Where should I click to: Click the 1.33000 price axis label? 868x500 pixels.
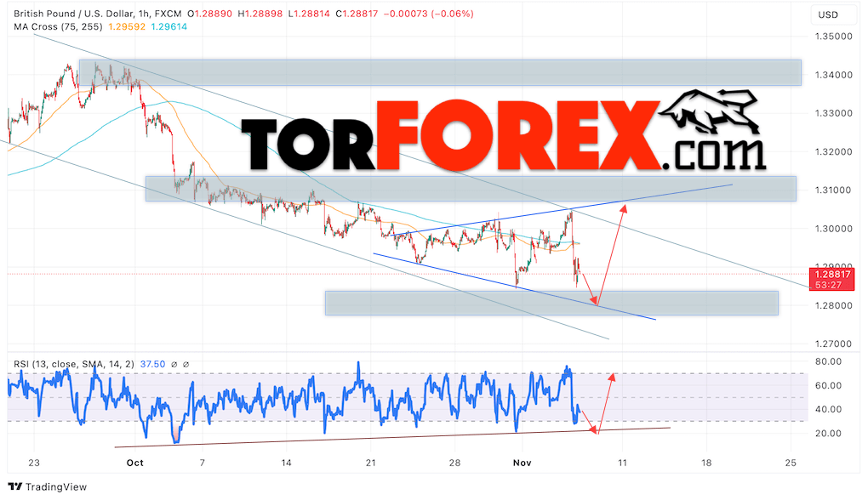point(833,113)
